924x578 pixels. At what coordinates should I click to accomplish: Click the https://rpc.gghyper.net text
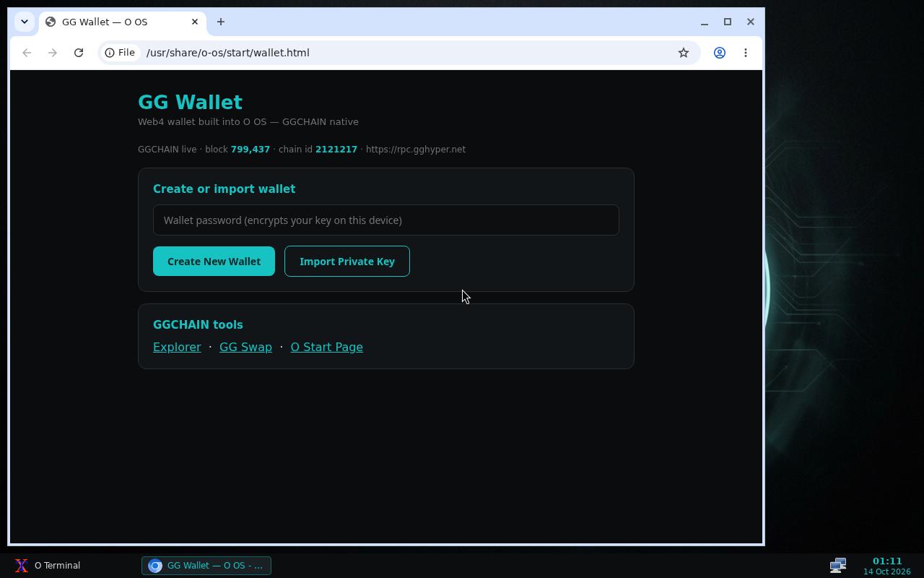point(416,150)
